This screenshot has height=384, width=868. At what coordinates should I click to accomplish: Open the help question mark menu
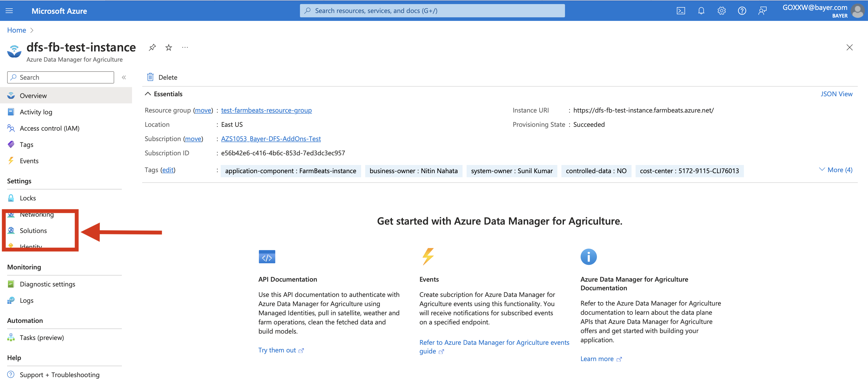[742, 11]
